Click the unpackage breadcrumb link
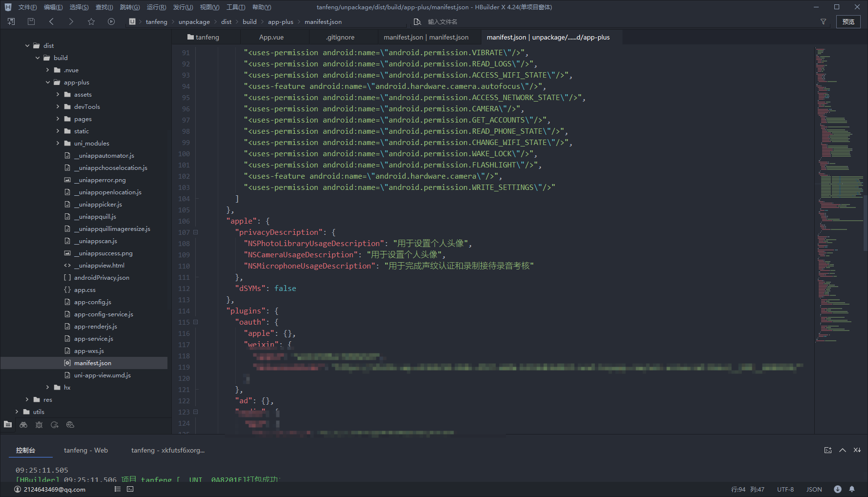 [194, 22]
